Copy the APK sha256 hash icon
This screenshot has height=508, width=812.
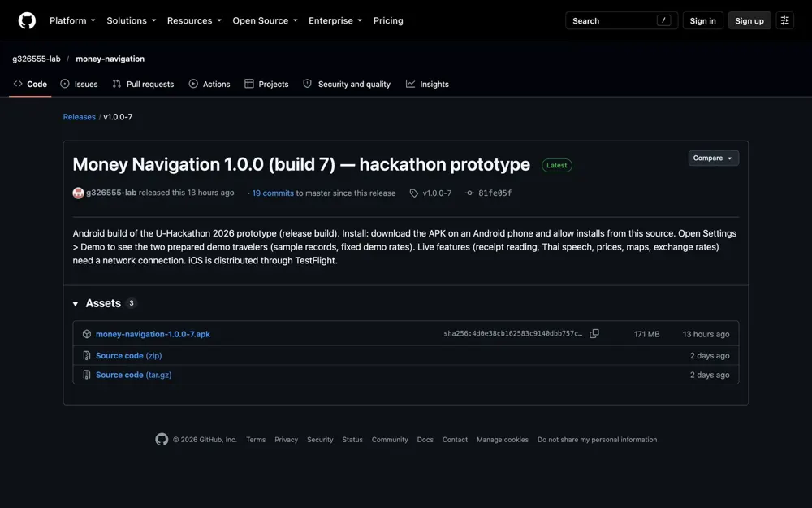594,334
